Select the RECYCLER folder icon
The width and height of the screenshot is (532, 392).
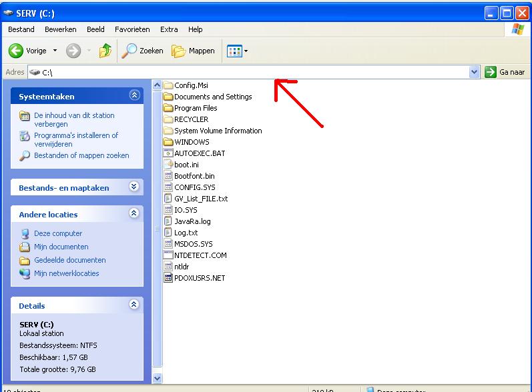(168, 119)
